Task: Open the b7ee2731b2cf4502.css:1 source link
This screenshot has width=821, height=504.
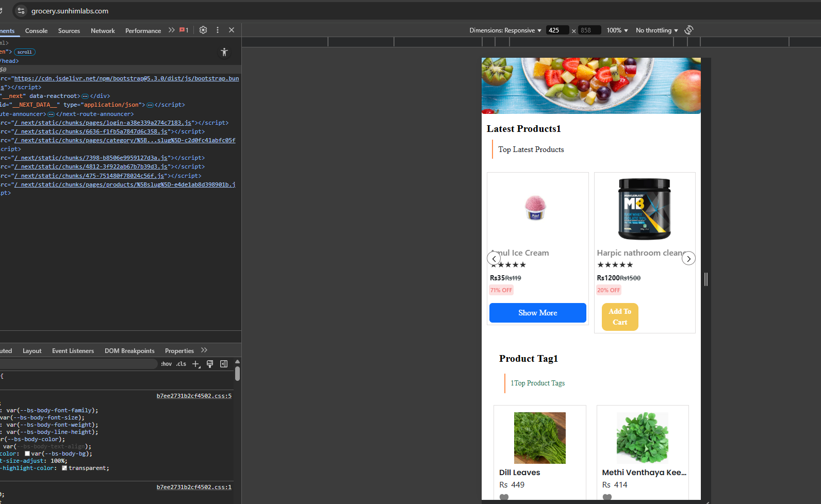Action: (x=194, y=487)
